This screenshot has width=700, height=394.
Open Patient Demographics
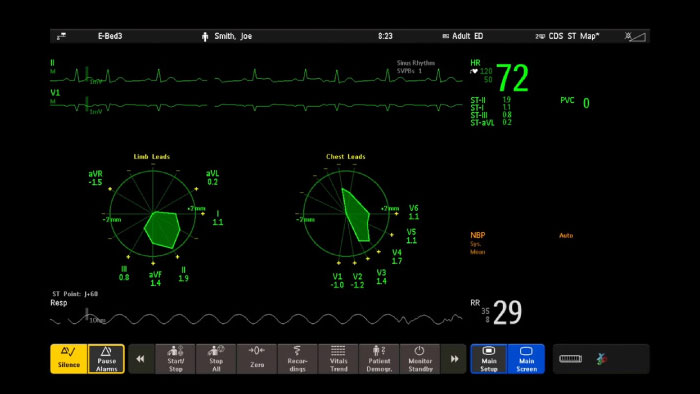click(379, 359)
